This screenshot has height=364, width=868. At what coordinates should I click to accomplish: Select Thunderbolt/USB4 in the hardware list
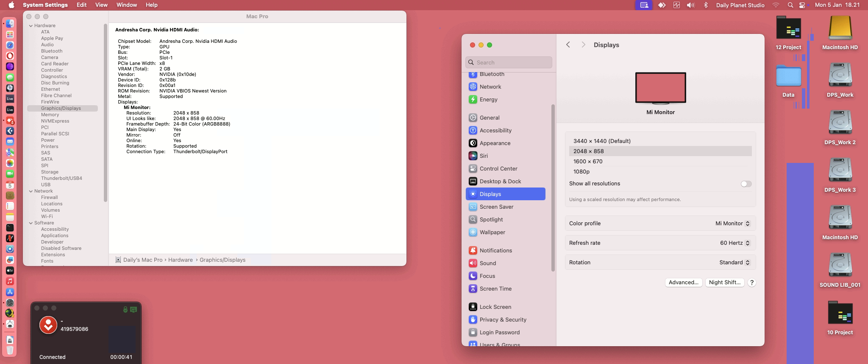(x=61, y=179)
